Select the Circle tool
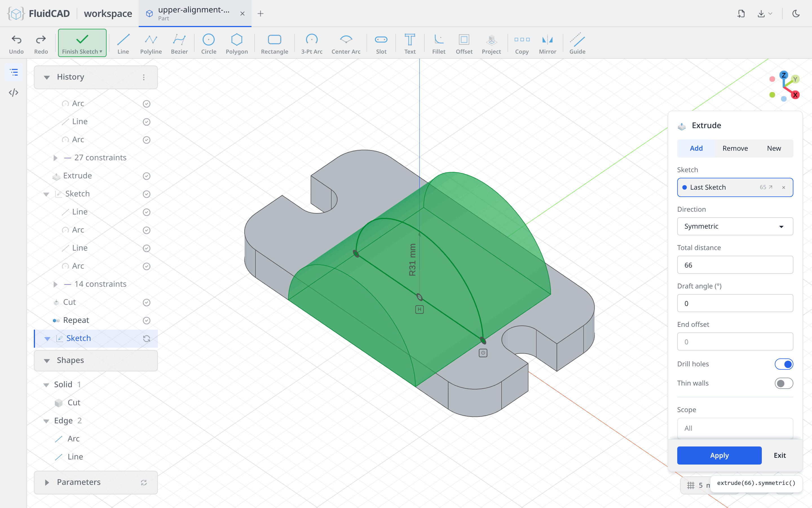Image resolution: width=812 pixels, height=508 pixels. point(208,44)
